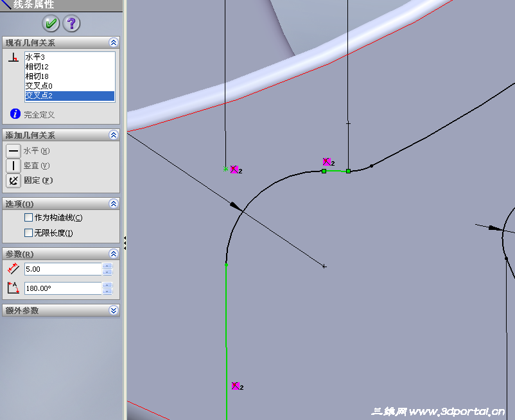Increase the length value with up arrow
Viewport: 515px width, 420px height.
[x=107, y=266]
